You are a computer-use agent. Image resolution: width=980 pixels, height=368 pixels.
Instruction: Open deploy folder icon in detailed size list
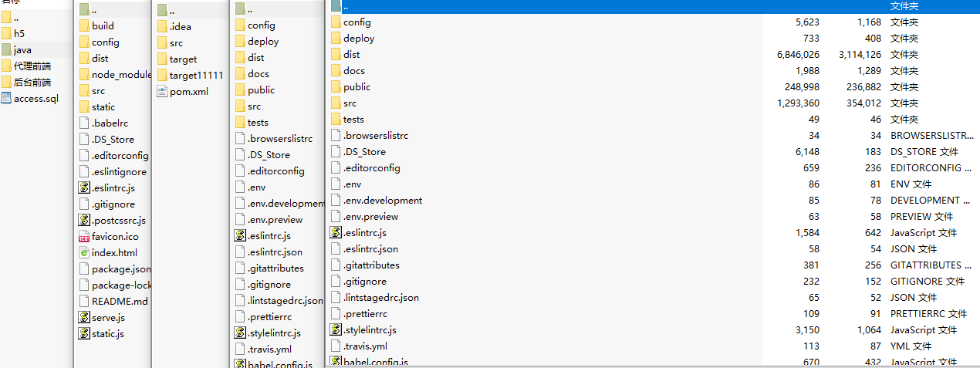click(x=336, y=39)
